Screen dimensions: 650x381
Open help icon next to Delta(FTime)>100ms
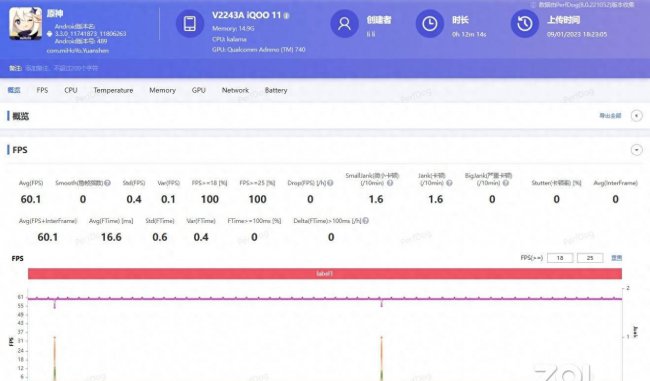tap(366, 221)
